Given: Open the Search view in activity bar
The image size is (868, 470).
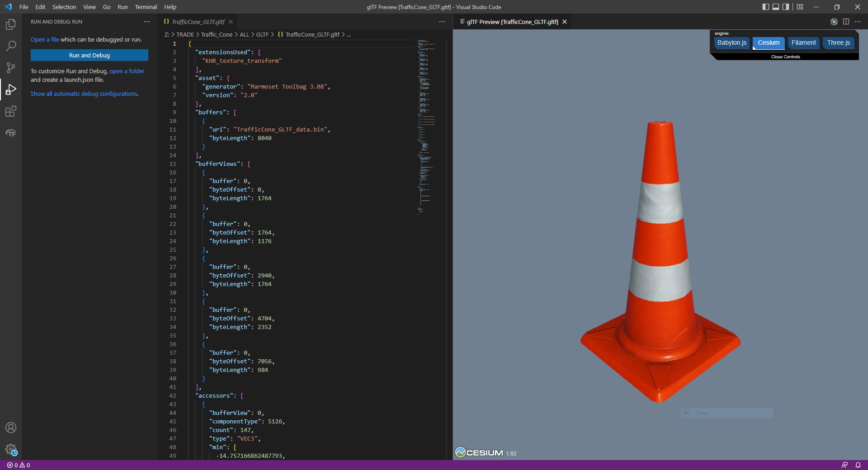Looking at the screenshot, I should (11, 46).
